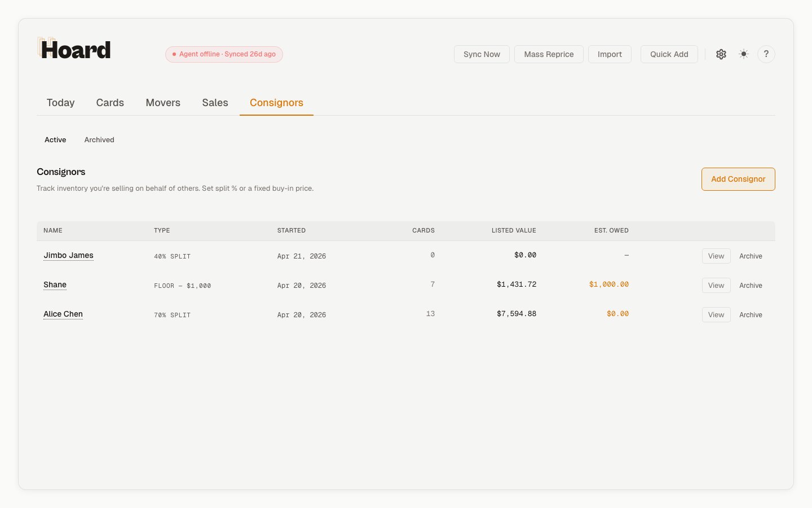This screenshot has width=812, height=508.
Task: Select the Consignors tab
Action: point(276,103)
